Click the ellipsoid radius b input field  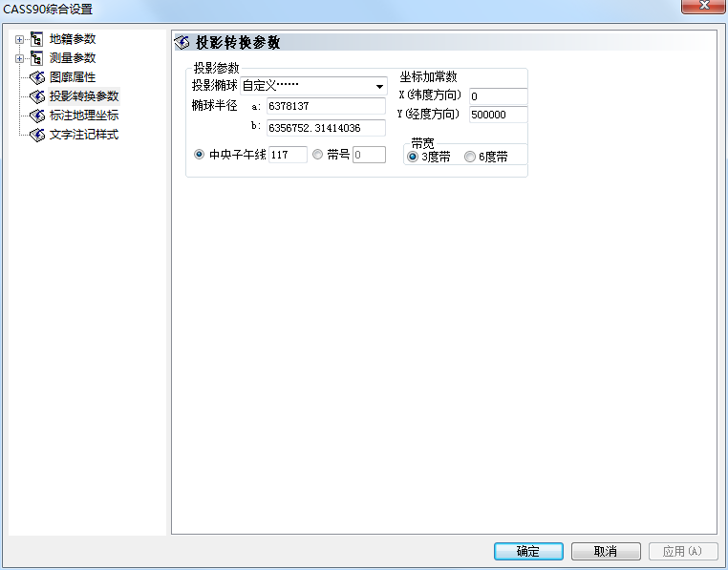point(326,128)
